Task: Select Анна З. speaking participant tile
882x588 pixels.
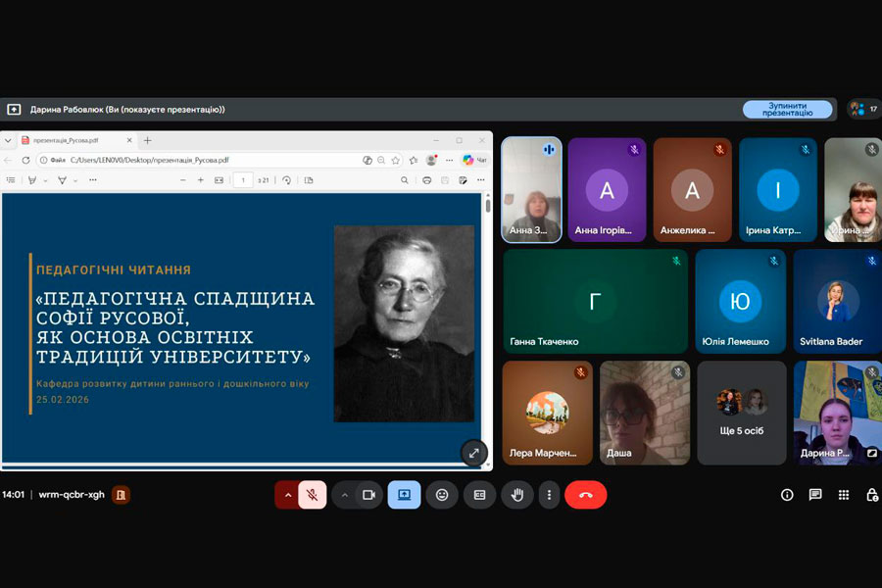Action: [531, 189]
